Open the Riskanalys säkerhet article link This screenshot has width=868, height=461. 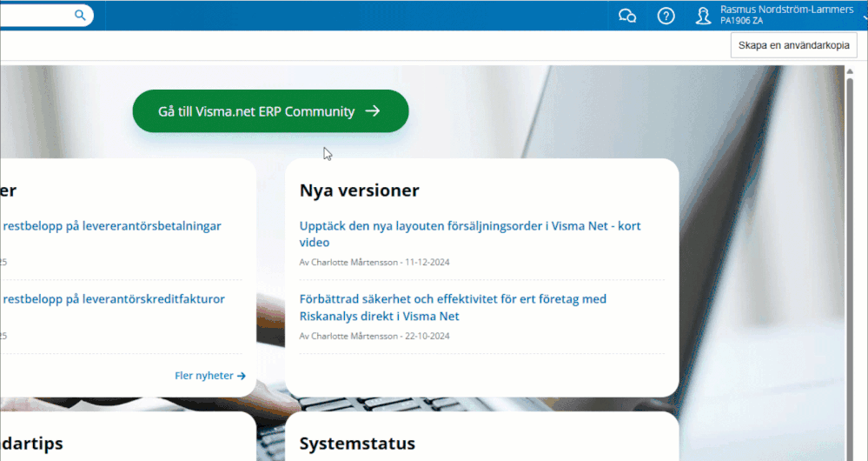click(x=453, y=308)
